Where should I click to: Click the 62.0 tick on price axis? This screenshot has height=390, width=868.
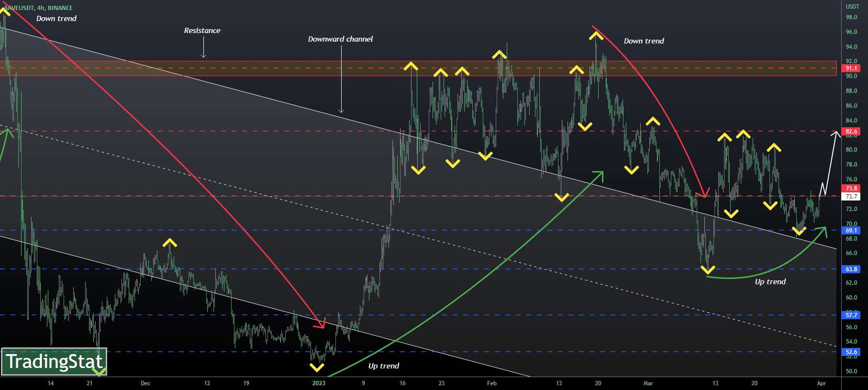(x=851, y=283)
